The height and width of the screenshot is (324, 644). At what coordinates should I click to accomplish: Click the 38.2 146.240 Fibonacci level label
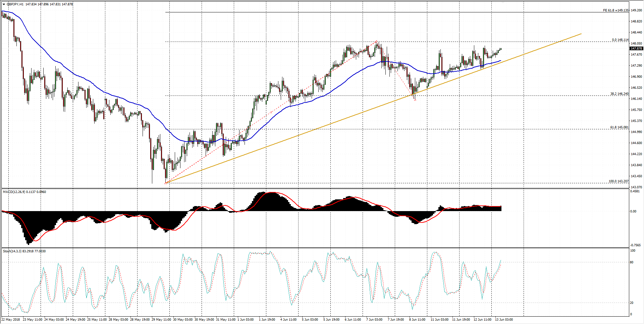click(x=619, y=94)
